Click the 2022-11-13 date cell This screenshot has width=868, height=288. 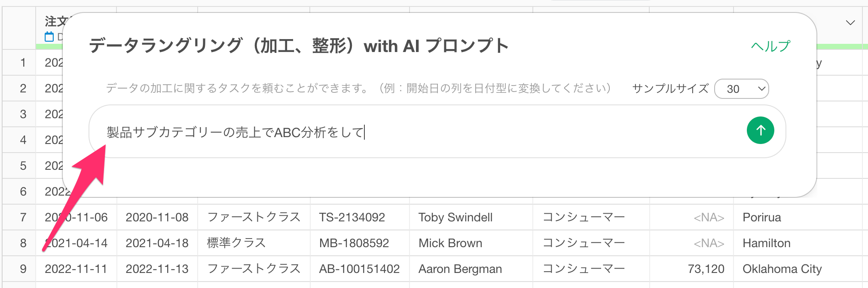coord(157,269)
